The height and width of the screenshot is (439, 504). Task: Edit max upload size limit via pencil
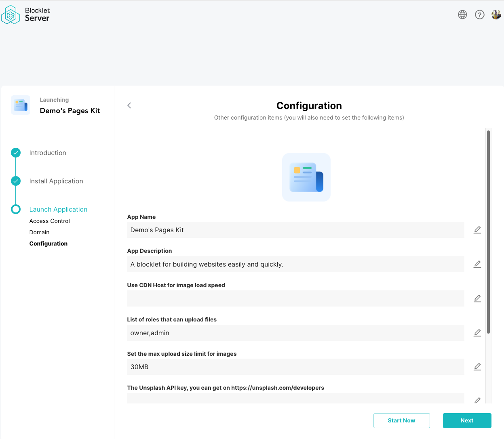click(477, 367)
